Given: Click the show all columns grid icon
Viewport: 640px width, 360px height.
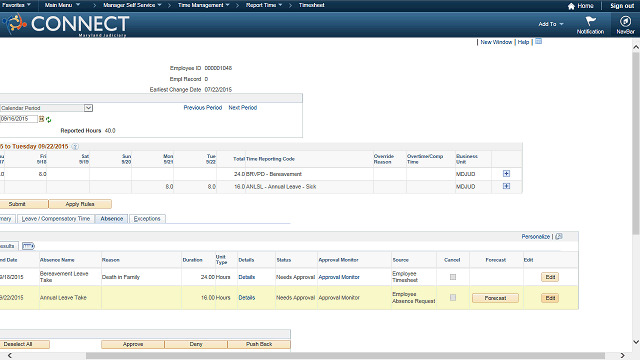Looking at the screenshot, I should point(28,246).
